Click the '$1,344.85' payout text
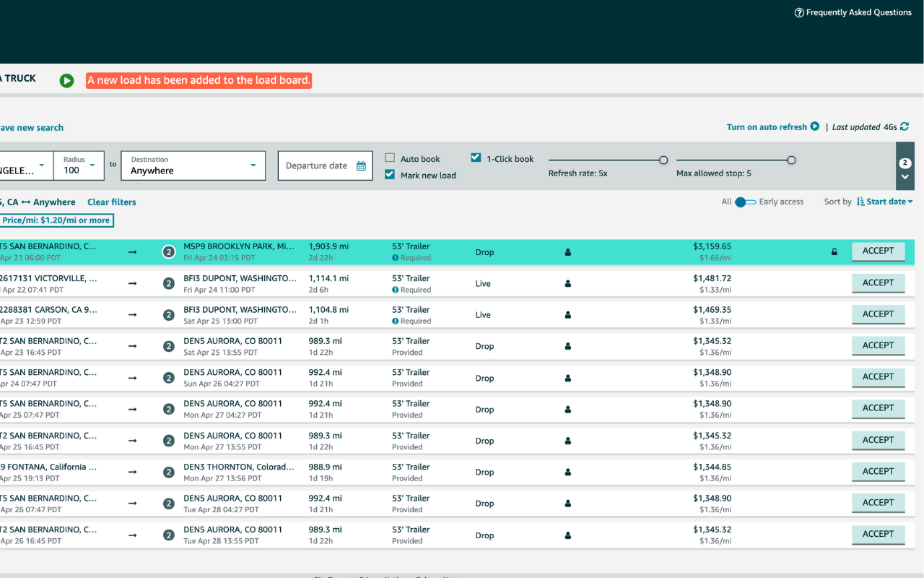 pyautogui.click(x=712, y=467)
